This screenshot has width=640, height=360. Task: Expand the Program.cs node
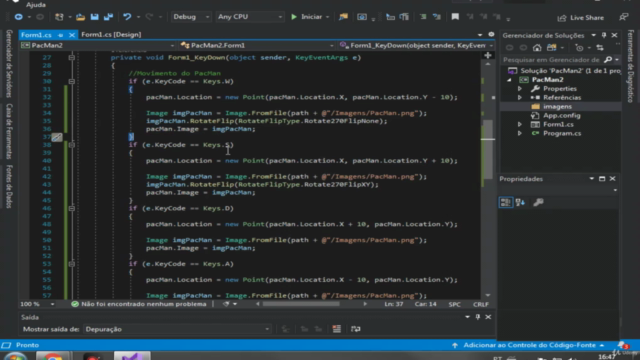[x=520, y=133]
